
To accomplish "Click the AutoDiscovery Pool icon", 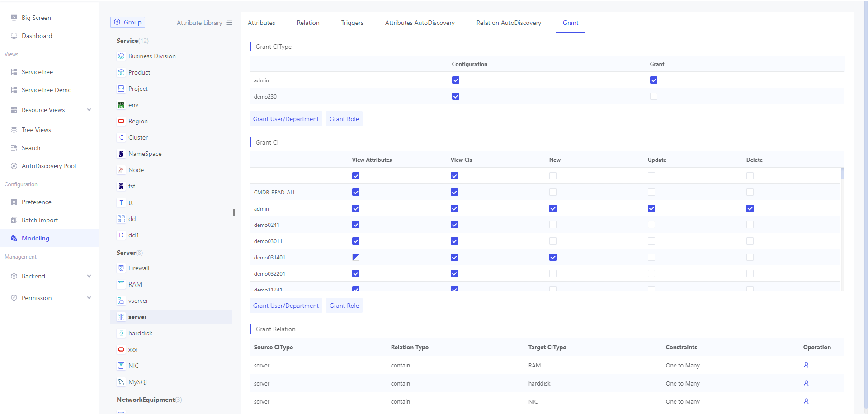I will pyautogui.click(x=14, y=166).
